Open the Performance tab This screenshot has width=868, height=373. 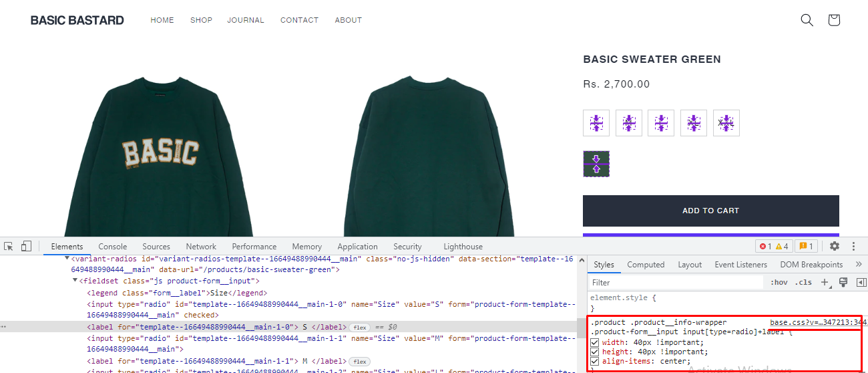254,246
